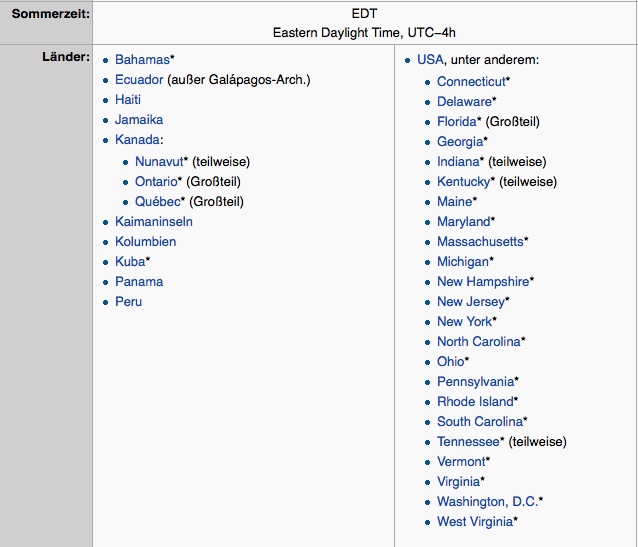The height and width of the screenshot is (547, 638).
Task: Click the Delaware link
Action: click(464, 102)
